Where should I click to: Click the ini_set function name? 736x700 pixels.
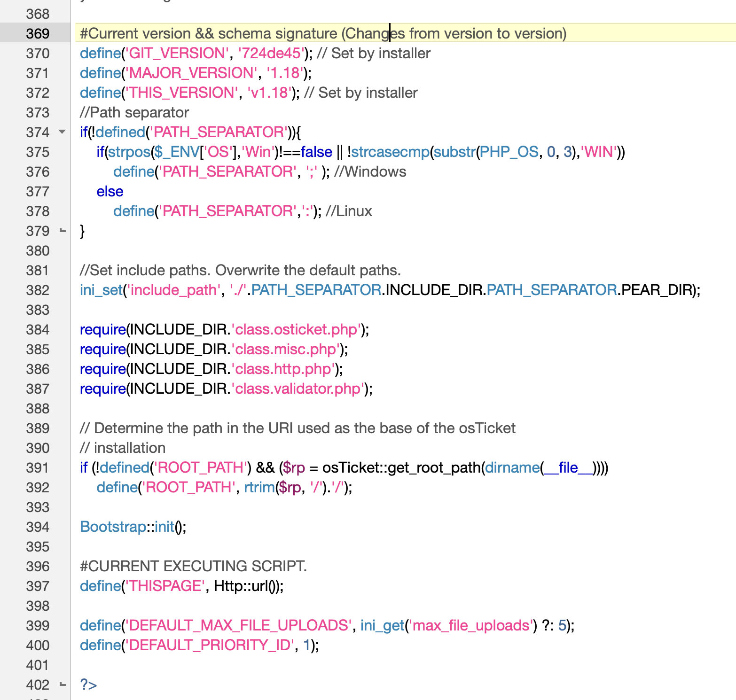pos(101,290)
